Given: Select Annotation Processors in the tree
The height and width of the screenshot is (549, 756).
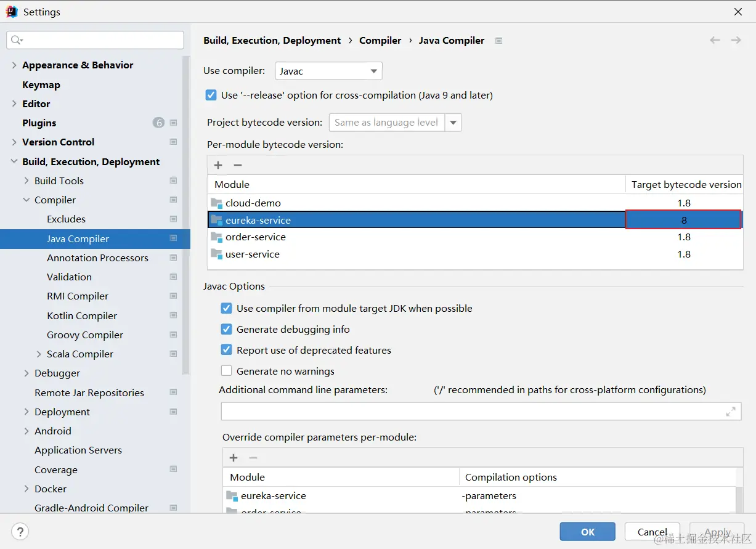Looking at the screenshot, I should tap(97, 258).
